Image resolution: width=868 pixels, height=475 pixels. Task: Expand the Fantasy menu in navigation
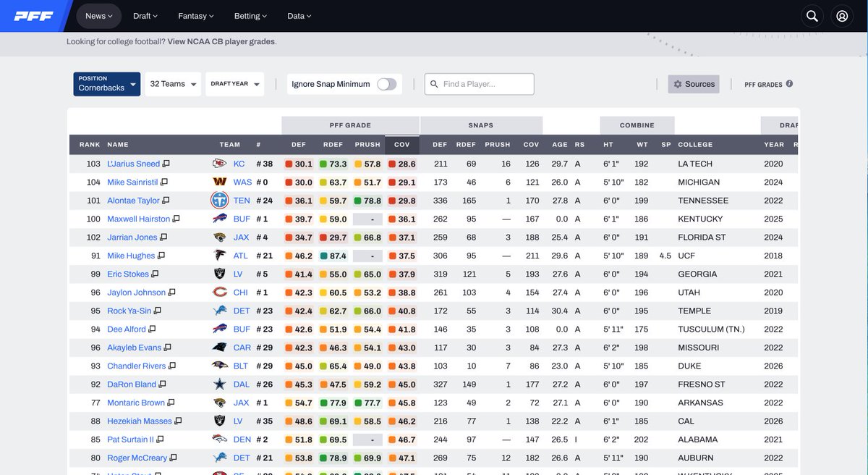coord(197,16)
